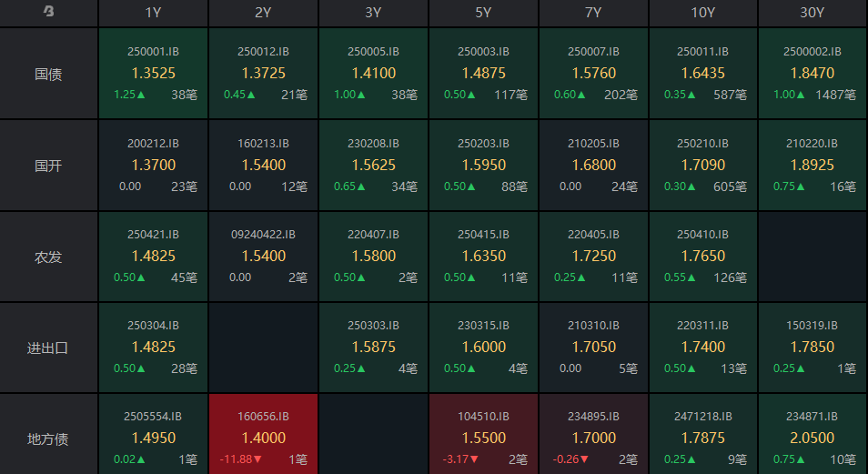Viewport: 868px width, 474px height.
Task: Click the up arrow next to 1.25 change
Action: coord(141,95)
